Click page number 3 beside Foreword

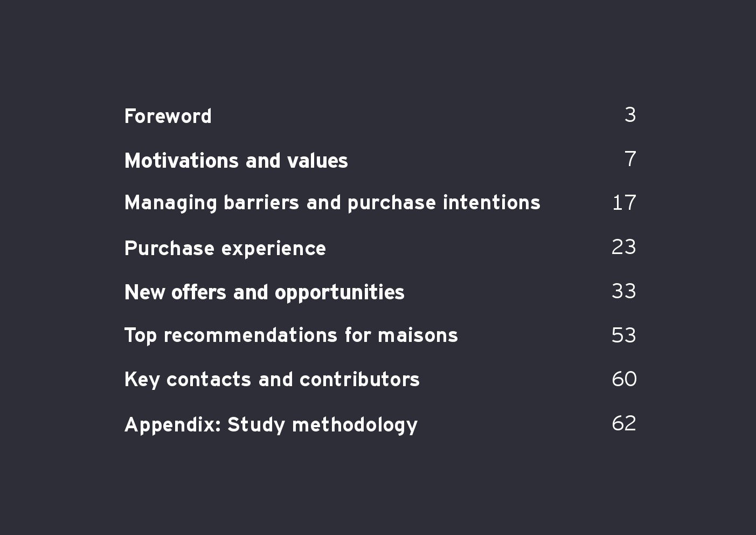point(630,115)
